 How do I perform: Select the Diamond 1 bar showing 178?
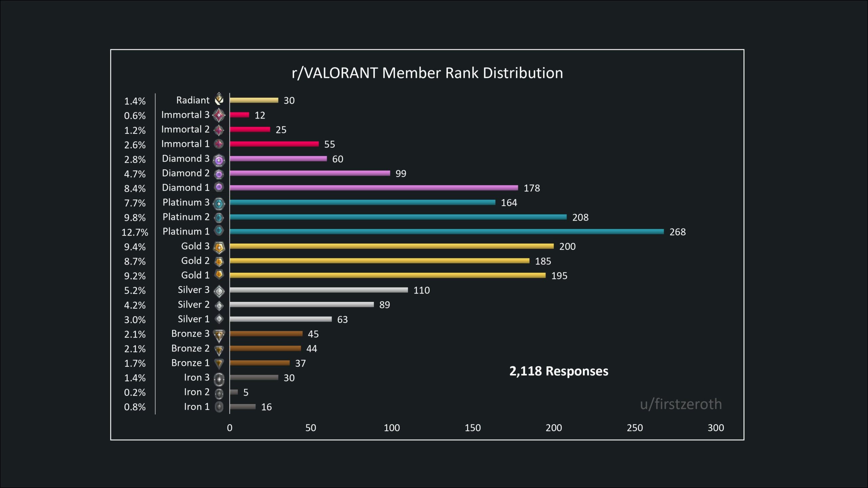click(x=374, y=188)
